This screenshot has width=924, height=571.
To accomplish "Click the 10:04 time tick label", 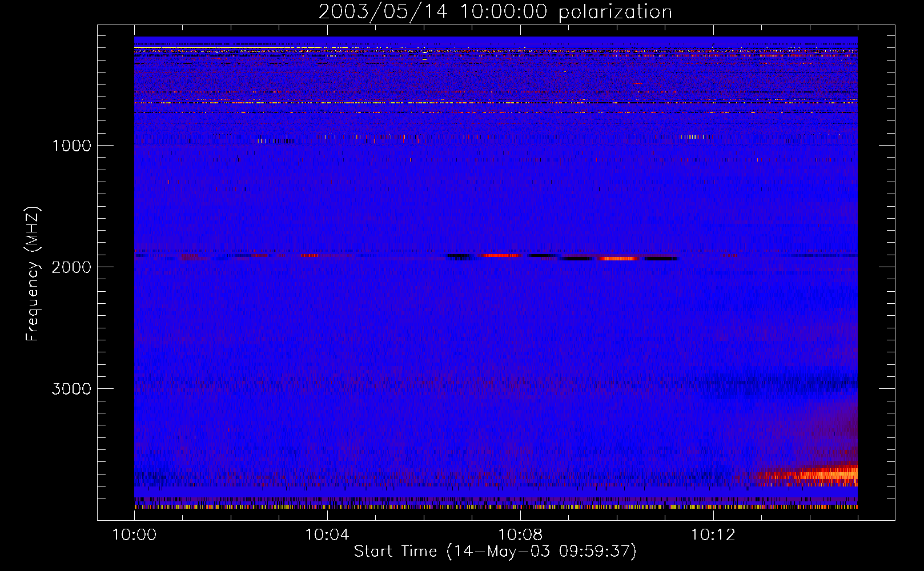I will point(327,535).
